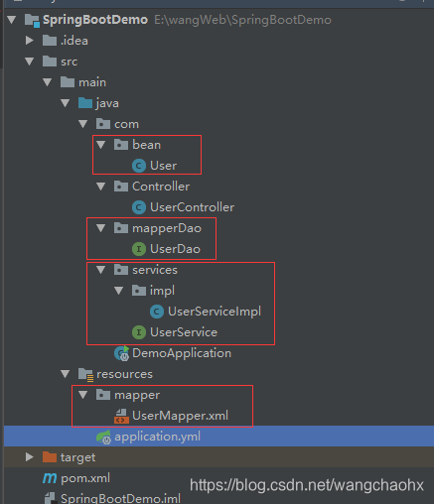The height and width of the screenshot is (504, 434).
Task: Collapse the SpringBootDemo project root arrow
Action: point(12,20)
